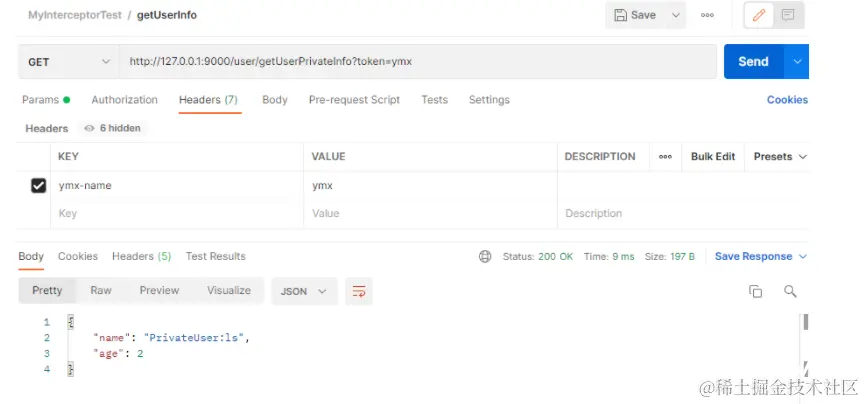Viewport: 865px width, 404px height.
Task: Open the Cookies link
Action: [x=787, y=100]
